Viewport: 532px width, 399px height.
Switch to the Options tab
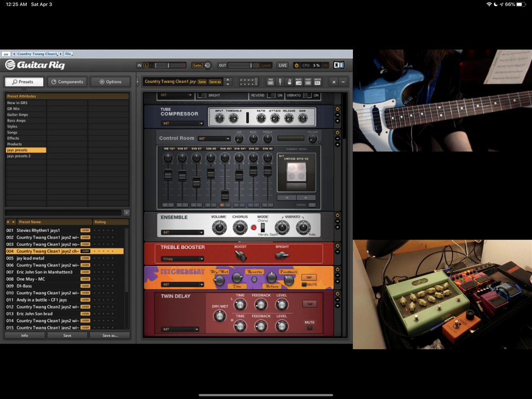pyautogui.click(x=111, y=82)
